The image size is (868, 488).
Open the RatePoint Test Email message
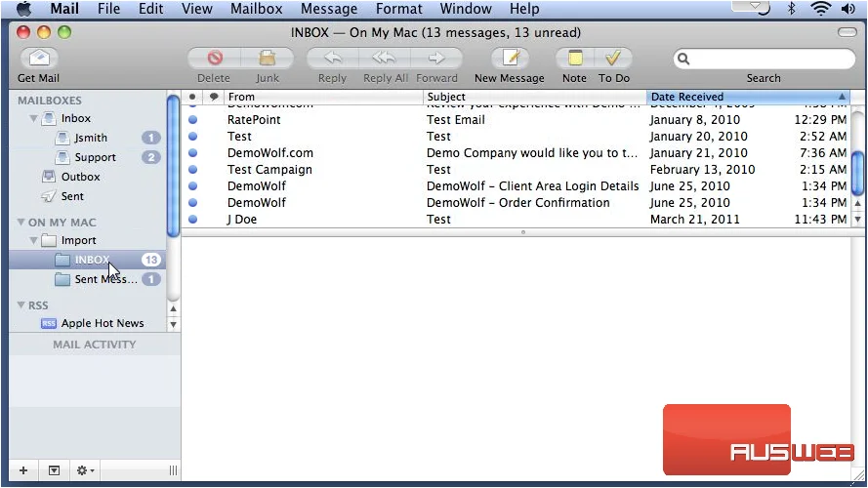click(x=517, y=119)
